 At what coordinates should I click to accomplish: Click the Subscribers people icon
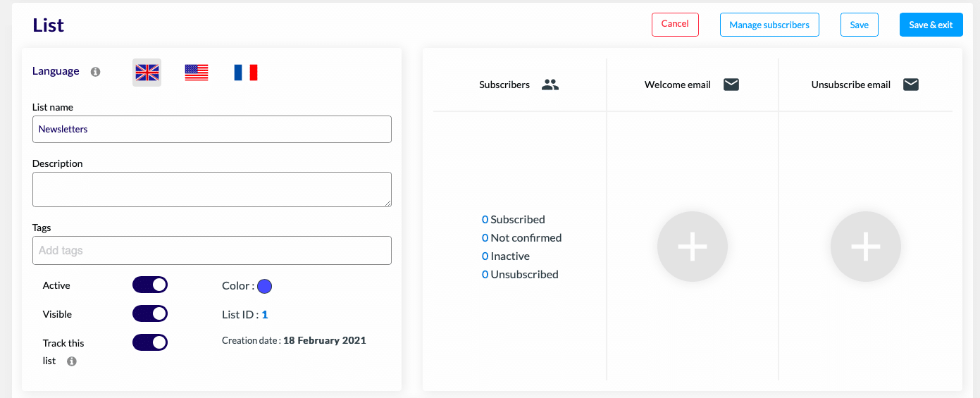550,85
